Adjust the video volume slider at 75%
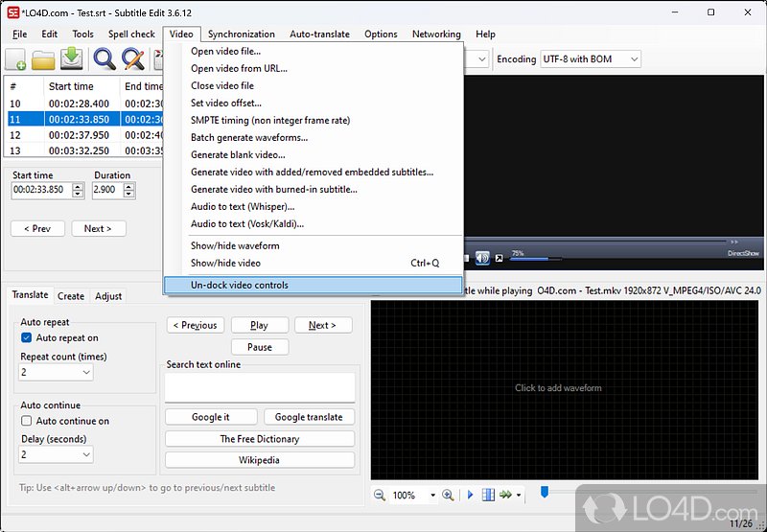 point(535,258)
